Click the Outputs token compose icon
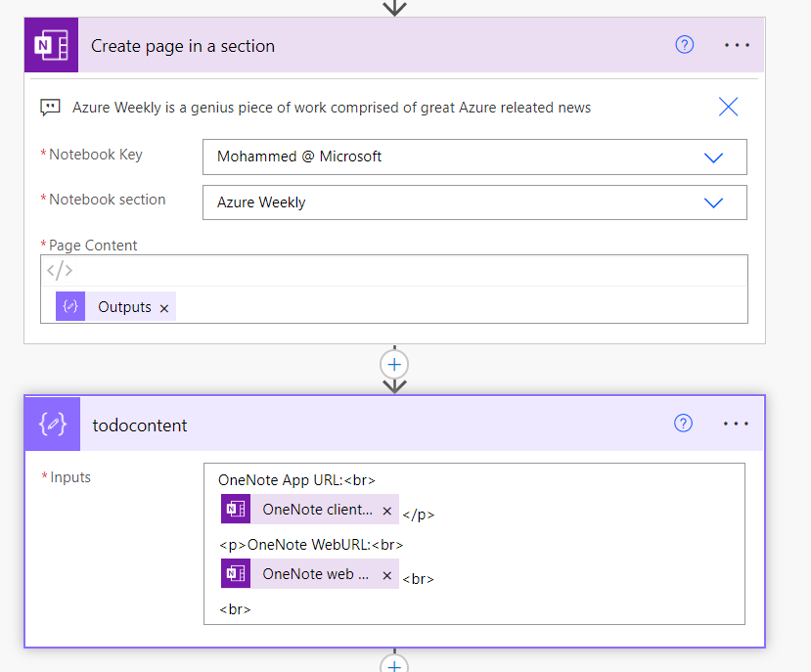Image resolution: width=811 pixels, height=672 pixels. [x=70, y=306]
